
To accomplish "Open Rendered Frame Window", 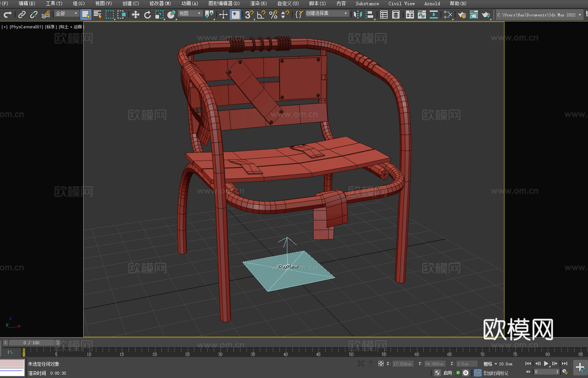I will [474, 14].
